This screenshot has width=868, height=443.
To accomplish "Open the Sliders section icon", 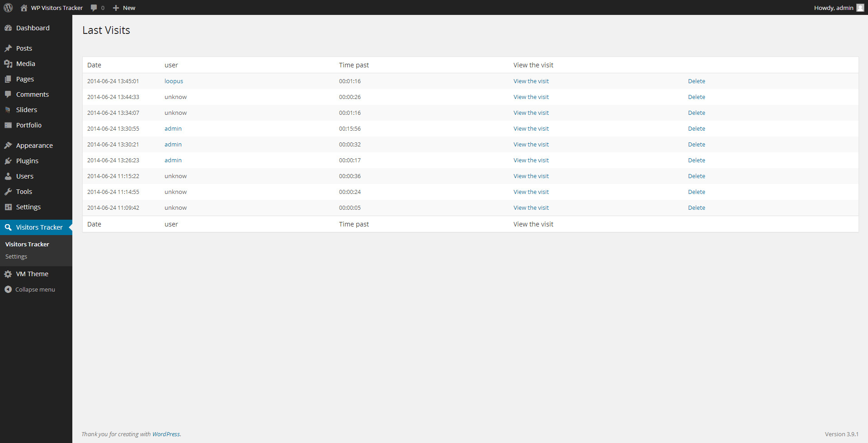I will 9,109.
